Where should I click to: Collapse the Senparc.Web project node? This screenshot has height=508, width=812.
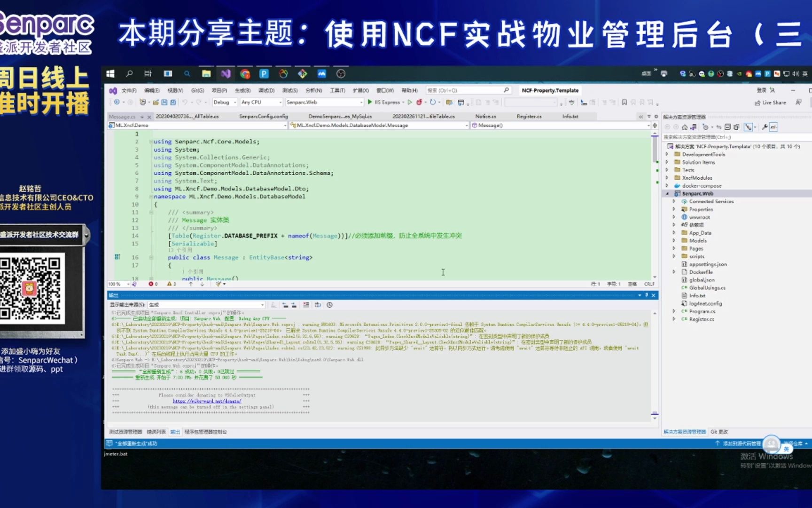(667, 194)
